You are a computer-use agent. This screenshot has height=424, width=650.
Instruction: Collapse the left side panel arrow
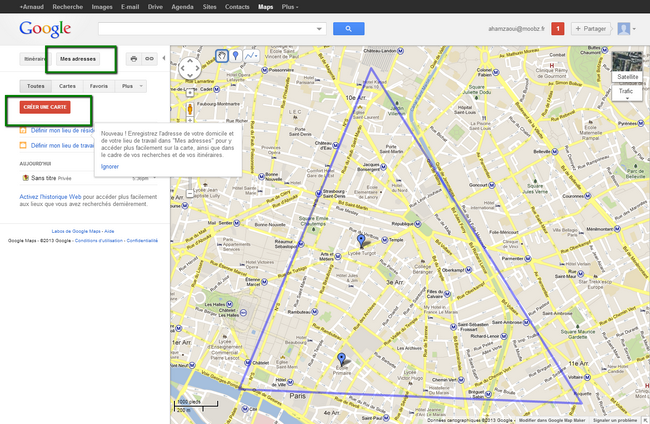[164, 58]
